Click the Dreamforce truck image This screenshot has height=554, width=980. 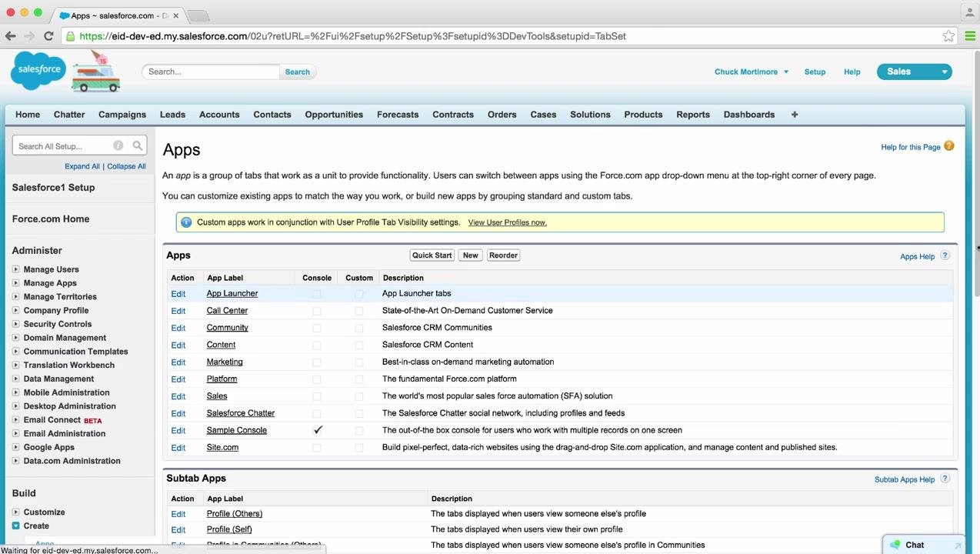(x=96, y=72)
